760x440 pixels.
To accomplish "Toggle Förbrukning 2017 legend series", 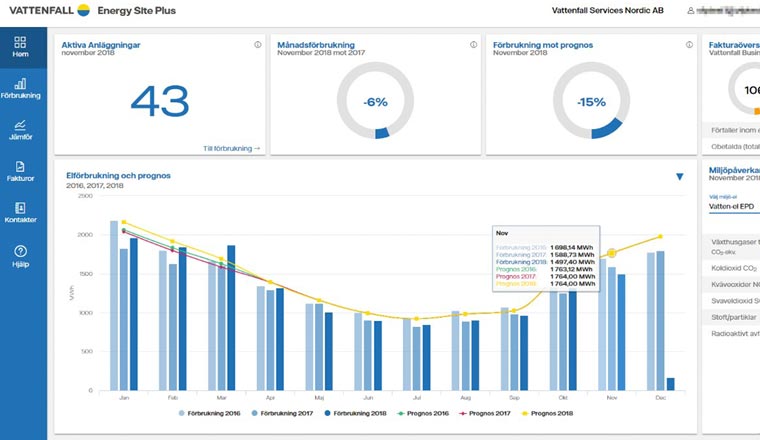I will click(x=285, y=412).
